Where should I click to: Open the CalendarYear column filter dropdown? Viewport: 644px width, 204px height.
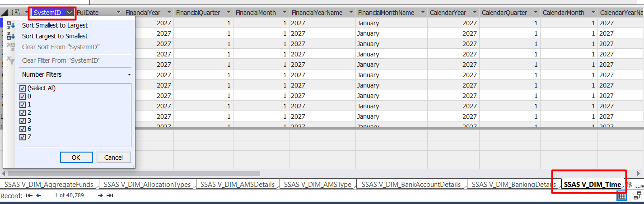tap(475, 13)
